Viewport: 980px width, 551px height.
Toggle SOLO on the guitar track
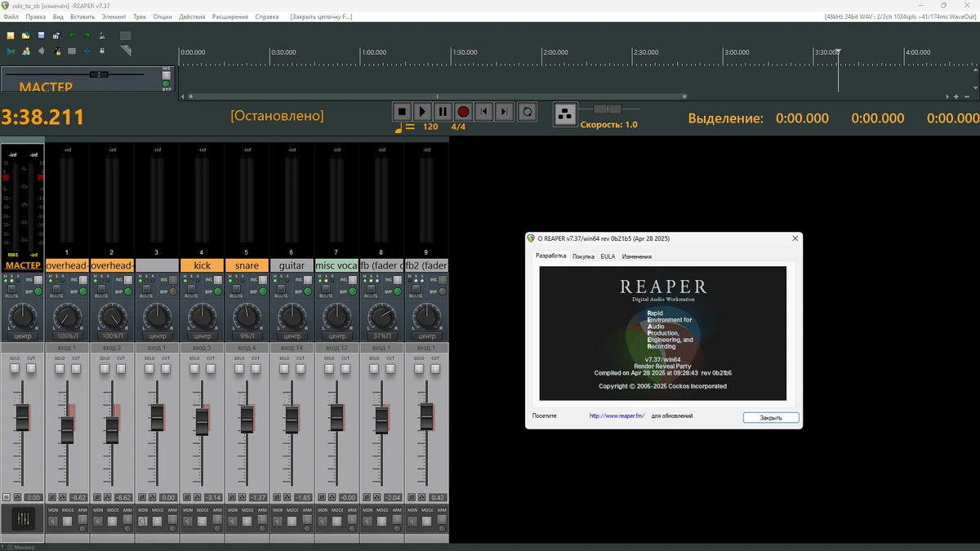click(284, 369)
